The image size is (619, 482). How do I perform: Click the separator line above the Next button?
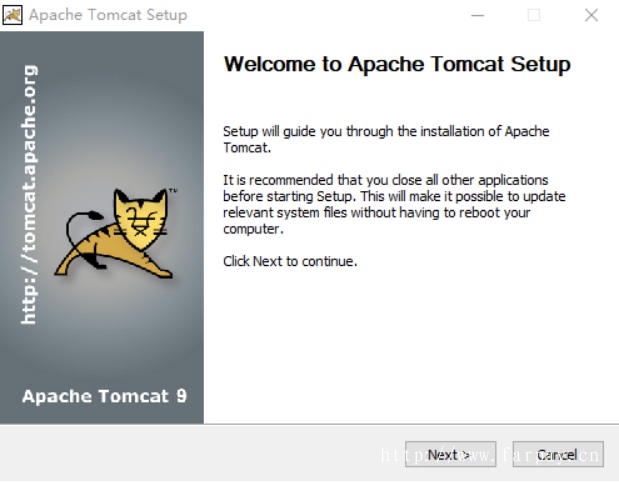click(310, 424)
